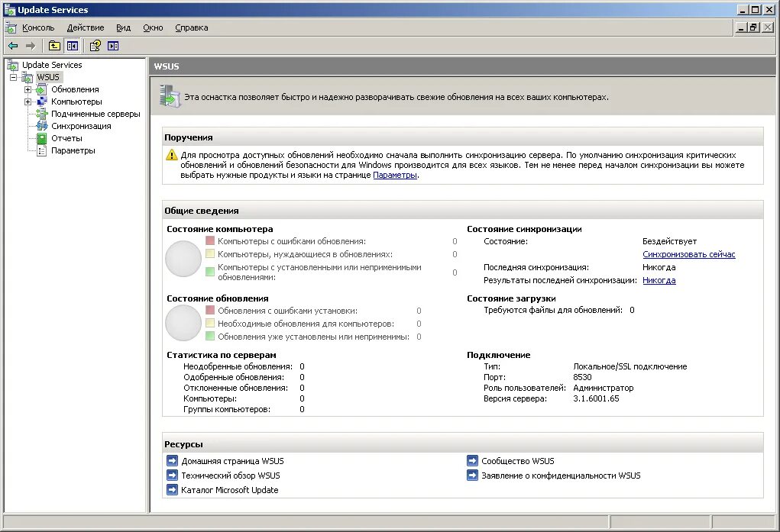Click yellow swatch for Компьютеры, нуждающиеся в обновлениях
The width and height of the screenshot is (780, 532).
click(210, 253)
